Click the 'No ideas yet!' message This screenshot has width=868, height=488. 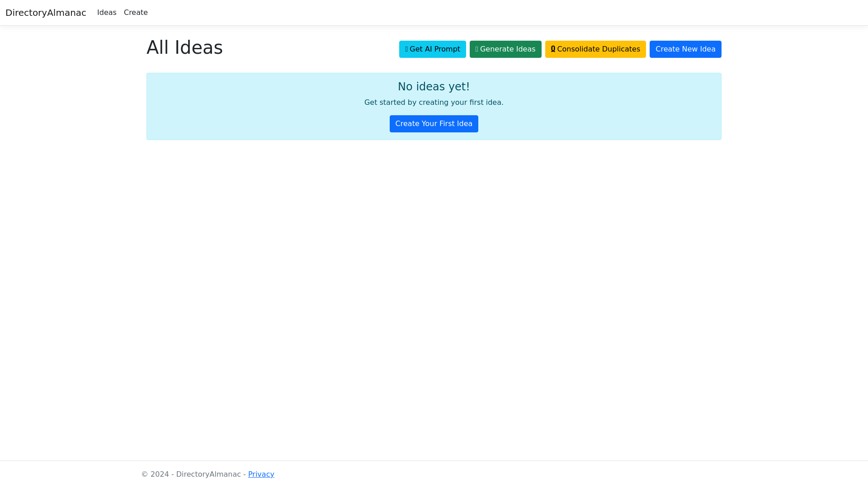(x=434, y=86)
